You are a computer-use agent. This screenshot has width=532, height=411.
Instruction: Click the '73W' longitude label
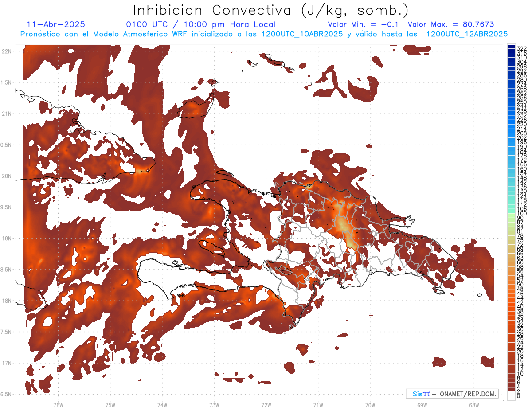[x=214, y=405]
